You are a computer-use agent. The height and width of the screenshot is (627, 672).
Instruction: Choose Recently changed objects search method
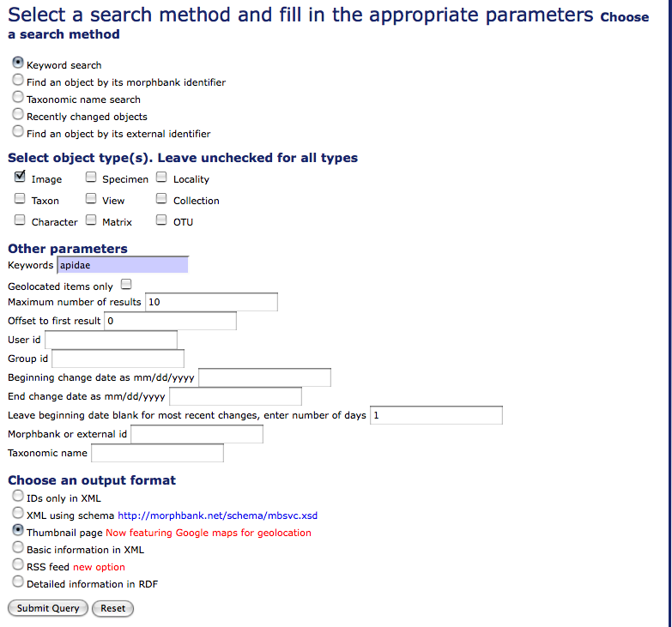coord(18,115)
